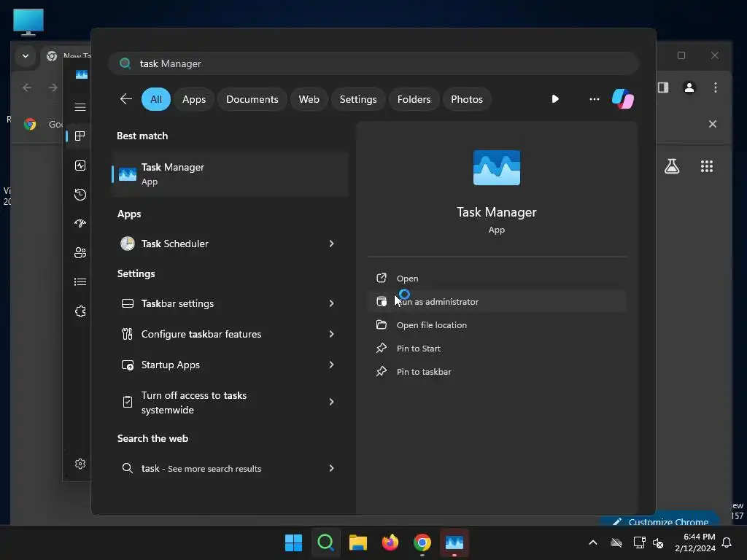Expand Configure taskbar features chevron

(332, 334)
